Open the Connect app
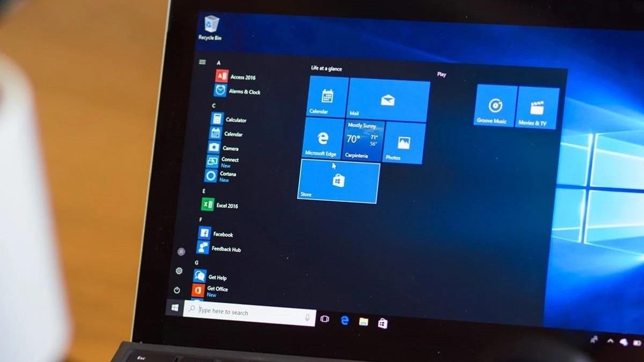The width and height of the screenshot is (644, 362). tap(222, 161)
